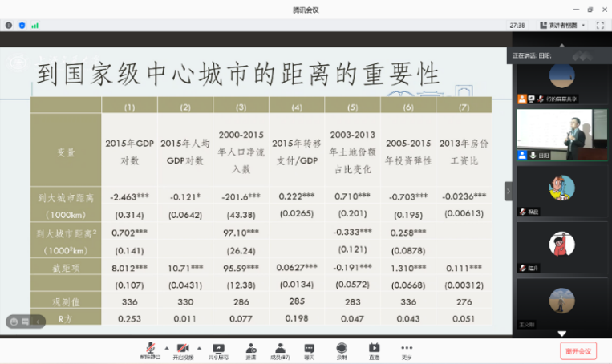Expand the camera video options arrow

point(200,347)
